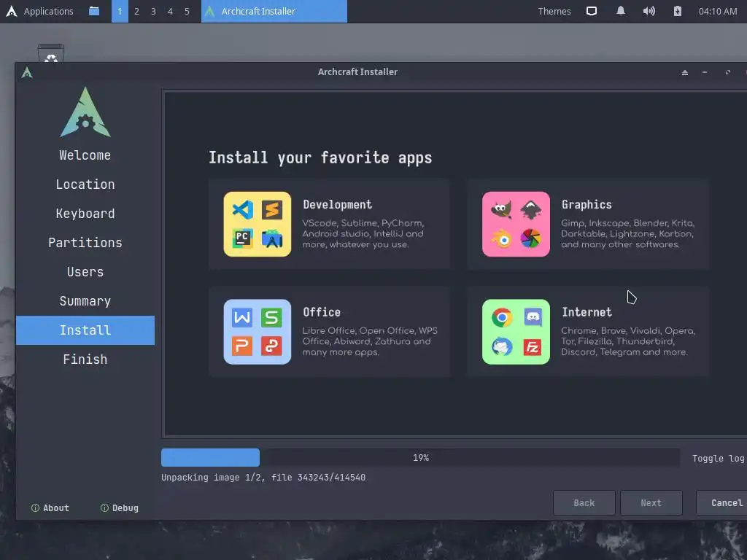Click the Thunderbird icon in Internet card

click(502, 346)
